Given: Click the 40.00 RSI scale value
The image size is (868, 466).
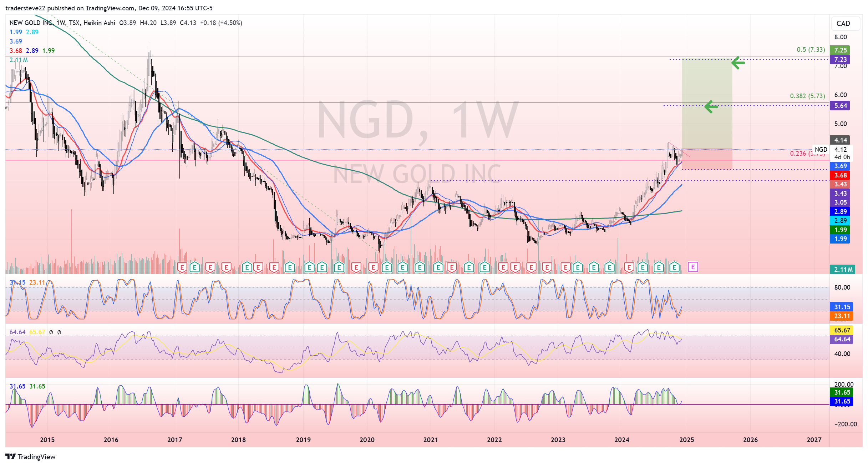Looking at the screenshot, I should click(x=842, y=354).
